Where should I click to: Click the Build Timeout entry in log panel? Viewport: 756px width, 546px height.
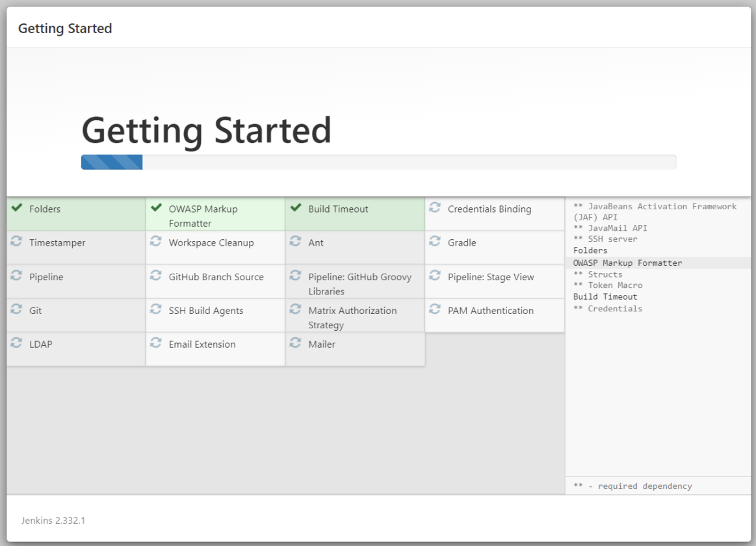605,296
